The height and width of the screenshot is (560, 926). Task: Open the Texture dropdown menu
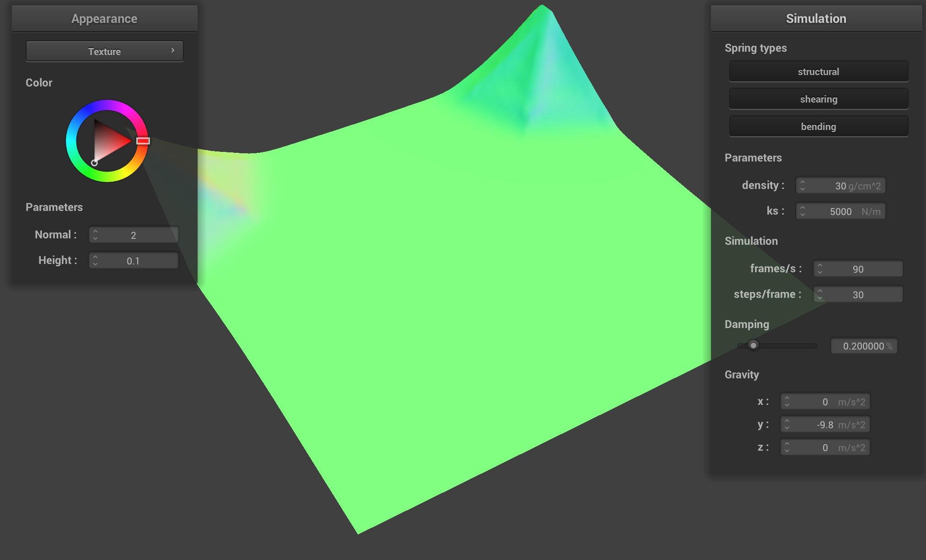[x=105, y=51]
